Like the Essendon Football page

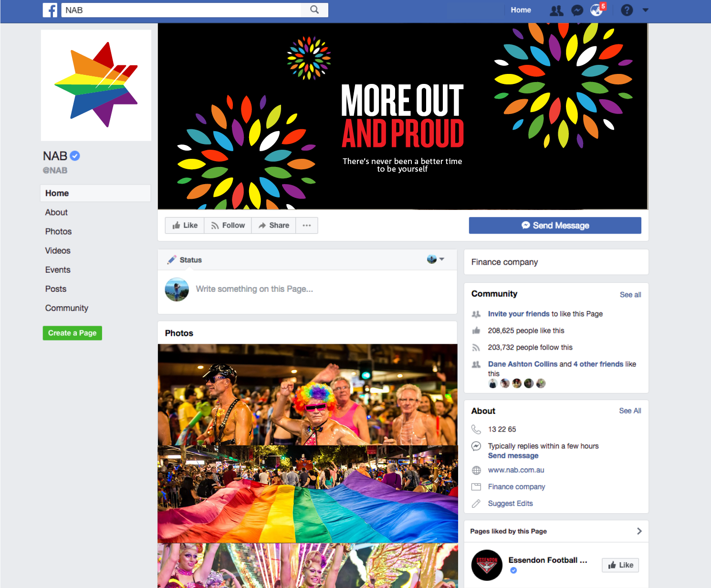[620, 565]
